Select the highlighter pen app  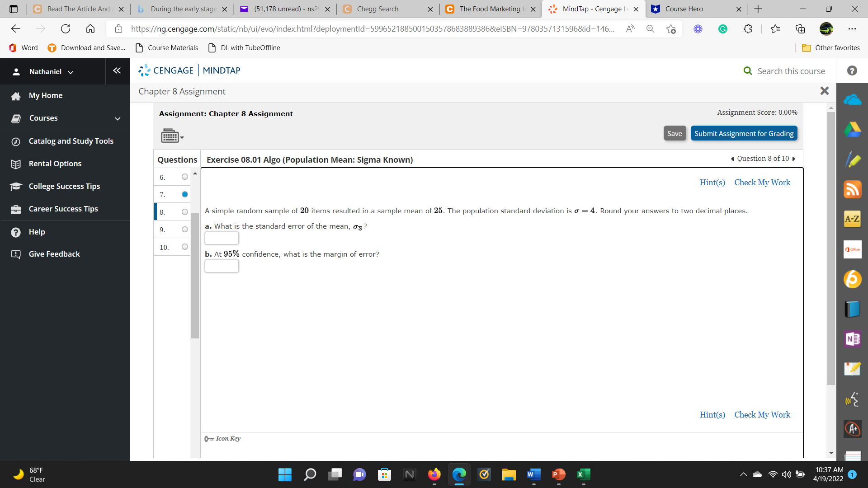(853, 160)
